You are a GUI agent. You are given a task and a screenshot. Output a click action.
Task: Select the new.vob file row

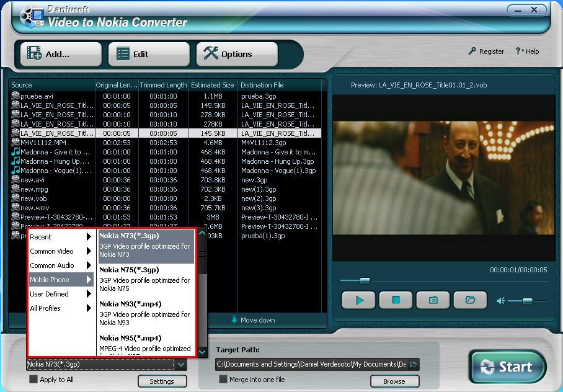166,198
